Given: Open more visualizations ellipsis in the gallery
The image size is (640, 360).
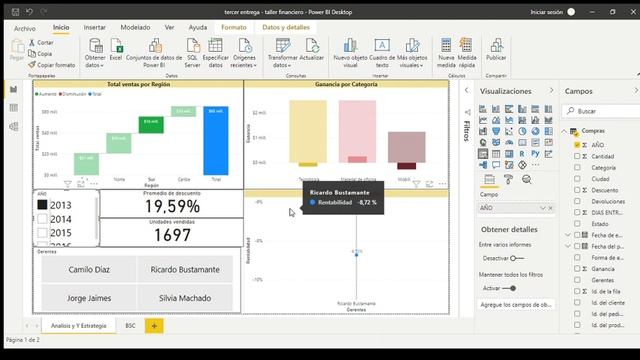Looking at the screenshot, I should (535, 165).
